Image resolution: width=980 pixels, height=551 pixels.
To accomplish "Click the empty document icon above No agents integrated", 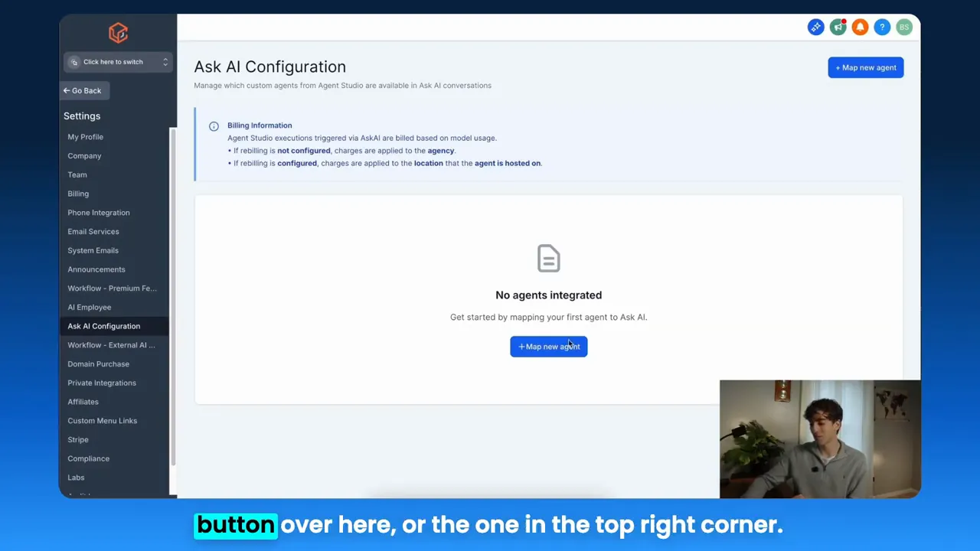I will [x=548, y=258].
